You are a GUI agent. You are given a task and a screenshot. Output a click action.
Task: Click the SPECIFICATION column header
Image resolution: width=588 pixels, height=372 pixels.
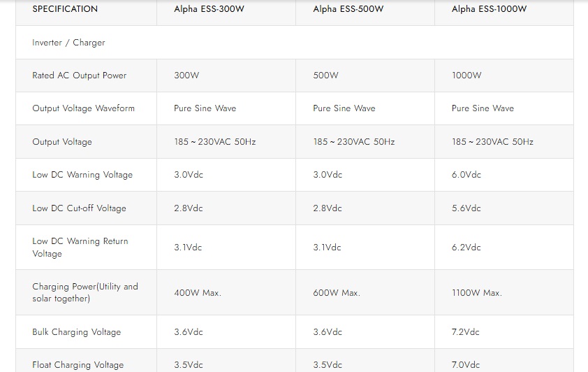tap(65, 9)
